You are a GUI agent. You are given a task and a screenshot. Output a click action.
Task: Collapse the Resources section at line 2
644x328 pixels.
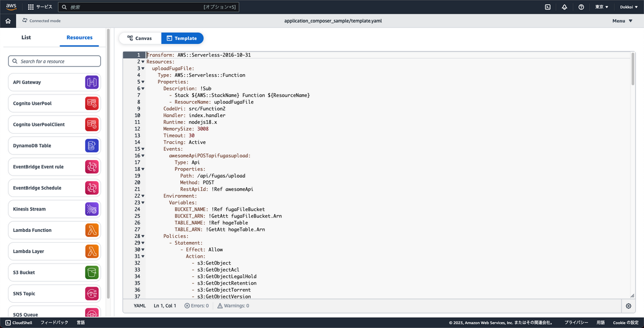143,62
